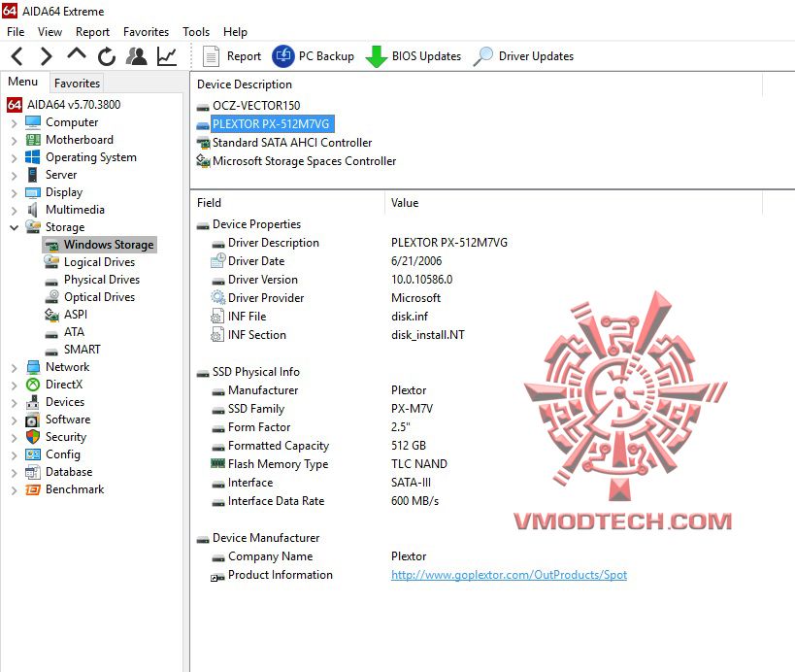Image resolution: width=795 pixels, height=672 pixels.
Task: Open the ATA tree item
Action: tap(74, 332)
